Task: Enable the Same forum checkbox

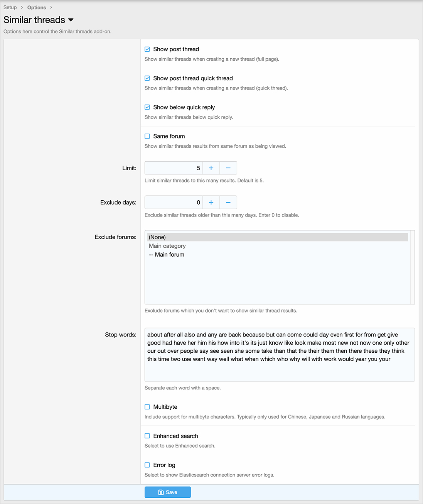Action: tap(147, 136)
